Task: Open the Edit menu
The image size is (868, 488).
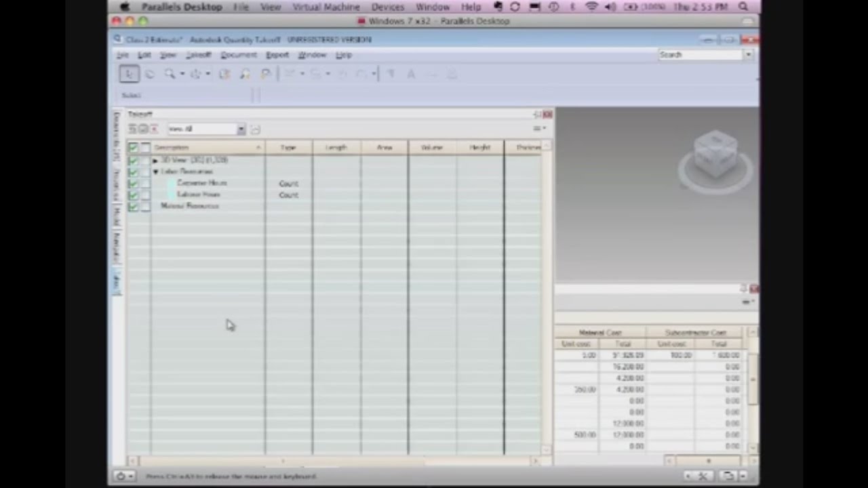Action: 144,55
